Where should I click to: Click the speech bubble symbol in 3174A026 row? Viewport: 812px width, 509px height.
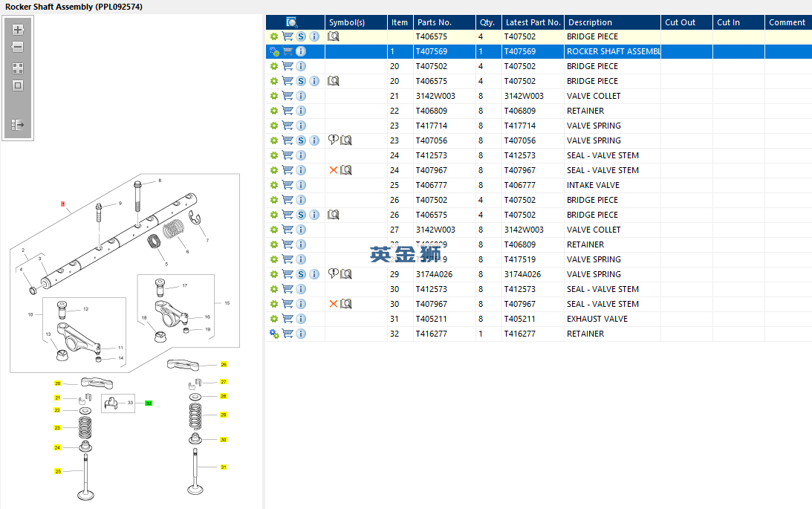point(334,273)
